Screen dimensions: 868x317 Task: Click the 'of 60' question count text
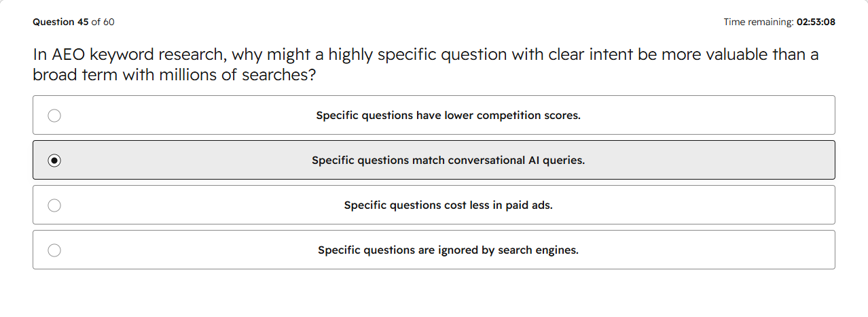tap(103, 22)
